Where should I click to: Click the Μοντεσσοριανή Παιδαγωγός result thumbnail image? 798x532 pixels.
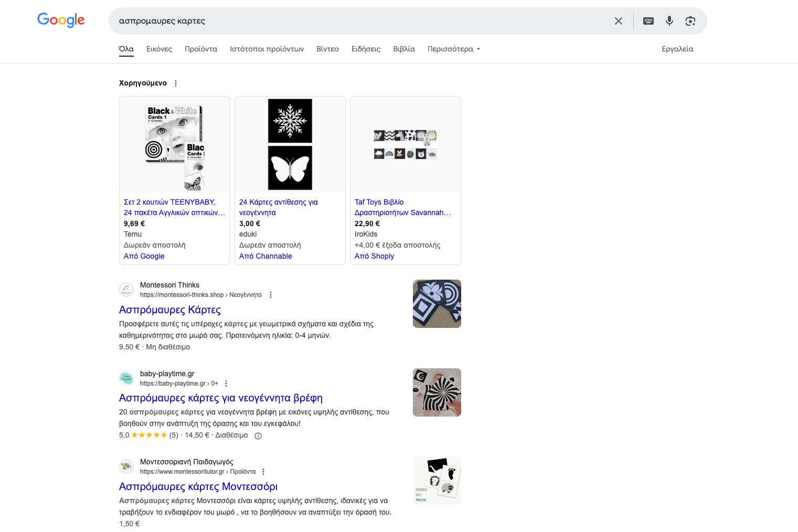click(437, 481)
